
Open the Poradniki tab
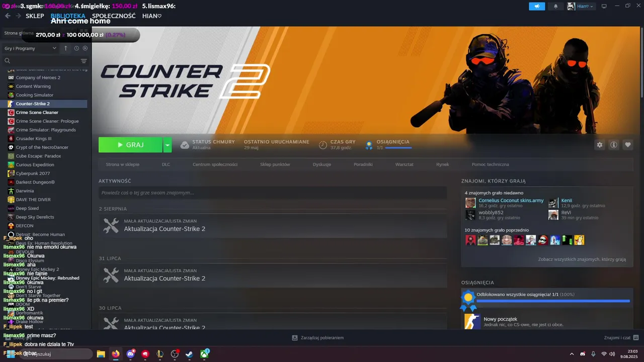coord(363,164)
